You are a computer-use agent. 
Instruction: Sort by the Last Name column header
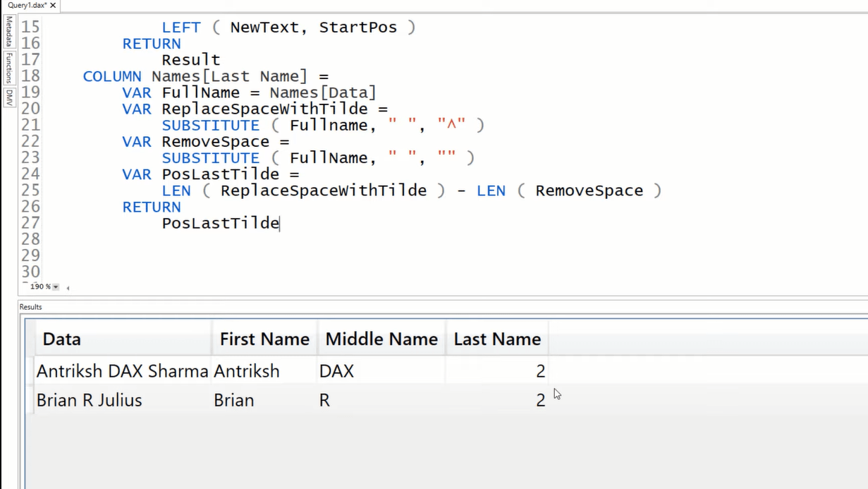pyautogui.click(x=497, y=339)
